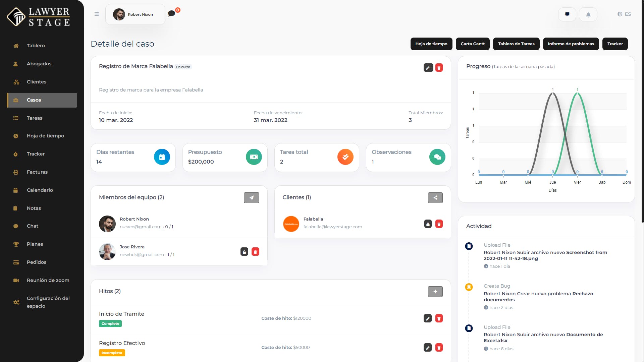Click the Falabella client logo thumbnail
This screenshot has width=644, height=362.
point(291,224)
